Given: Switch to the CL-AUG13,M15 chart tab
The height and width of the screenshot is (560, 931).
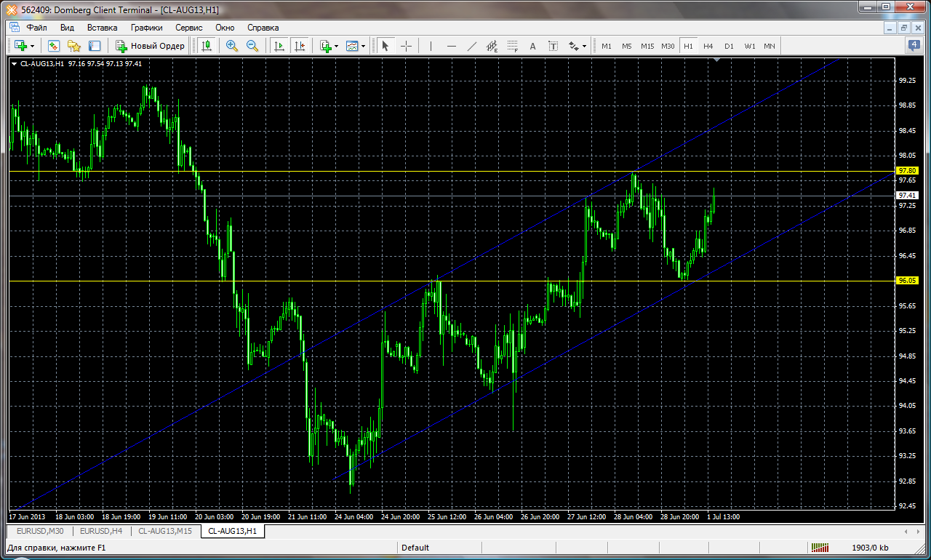Looking at the screenshot, I should pyautogui.click(x=165, y=531).
